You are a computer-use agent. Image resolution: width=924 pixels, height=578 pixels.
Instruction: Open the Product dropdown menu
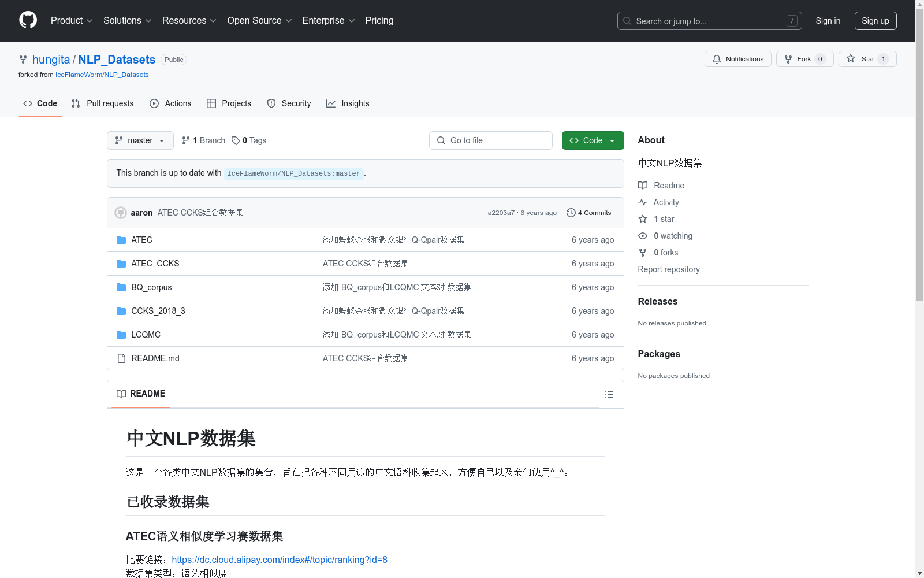coord(72,20)
